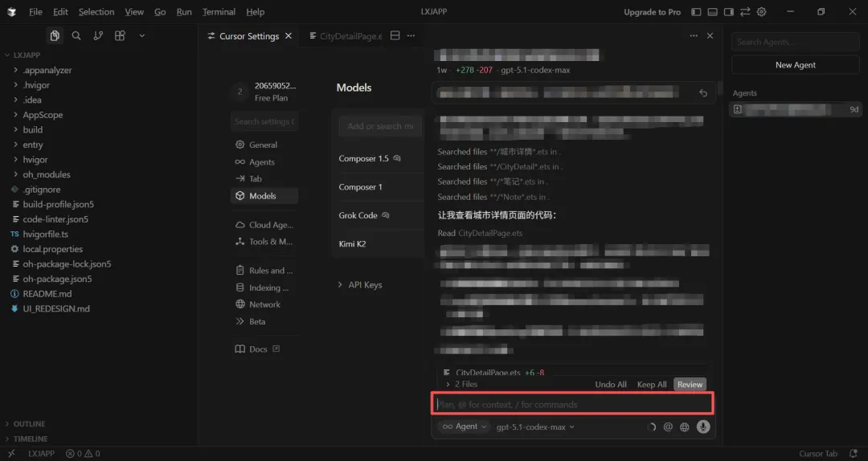Click the Upgrade to Pro button

[x=652, y=11]
